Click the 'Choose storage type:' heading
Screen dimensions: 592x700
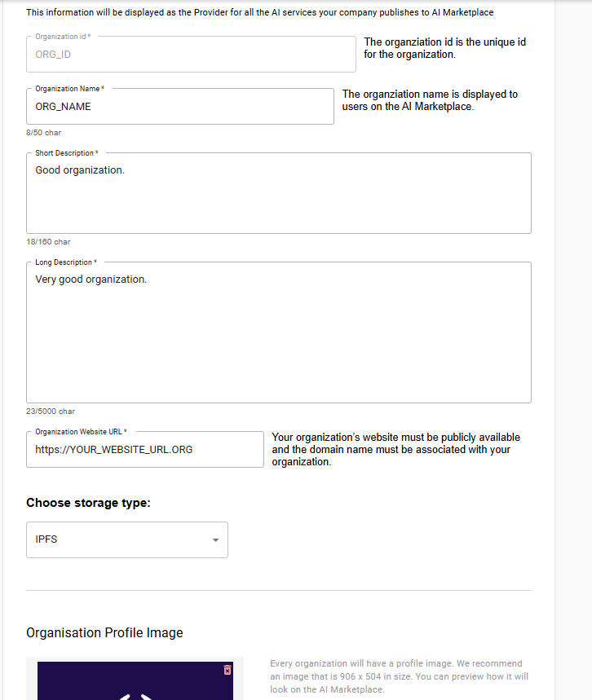(88, 503)
